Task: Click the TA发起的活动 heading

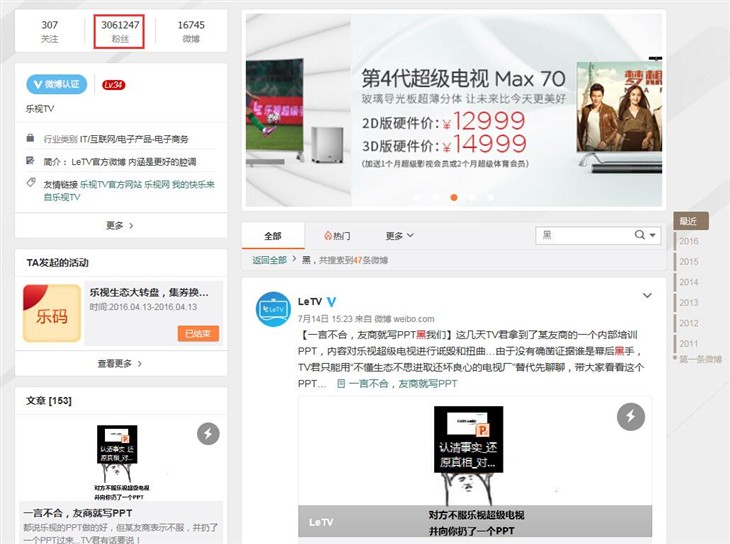Action: click(57, 262)
